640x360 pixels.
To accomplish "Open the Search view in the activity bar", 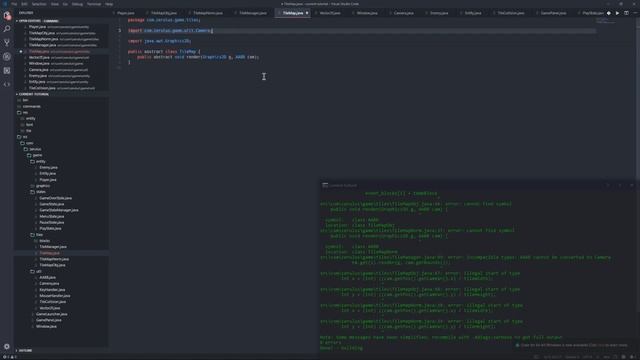I will (7, 29).
